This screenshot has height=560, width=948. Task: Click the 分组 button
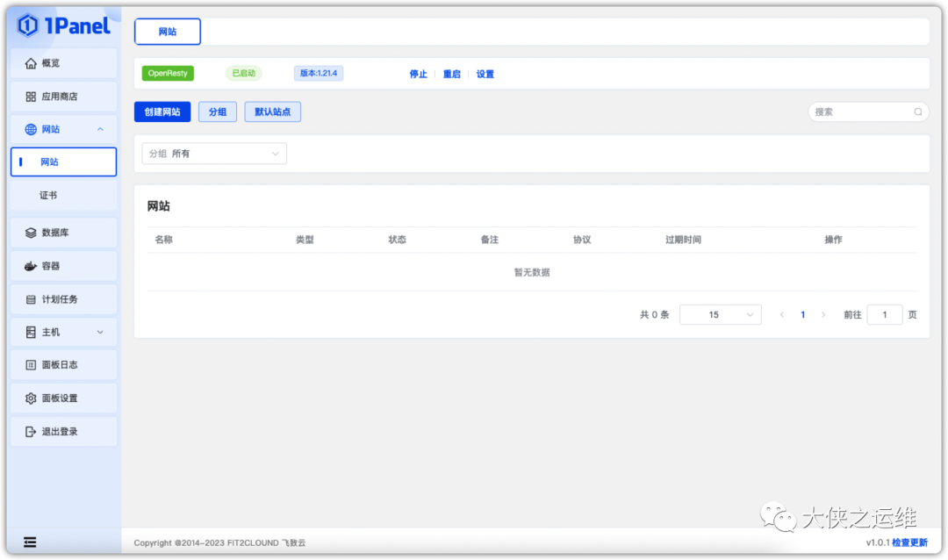pos(218,111)
